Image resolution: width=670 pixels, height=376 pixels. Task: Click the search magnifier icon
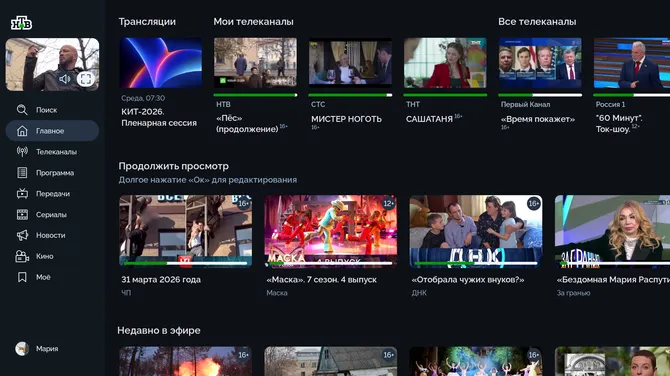22,110
